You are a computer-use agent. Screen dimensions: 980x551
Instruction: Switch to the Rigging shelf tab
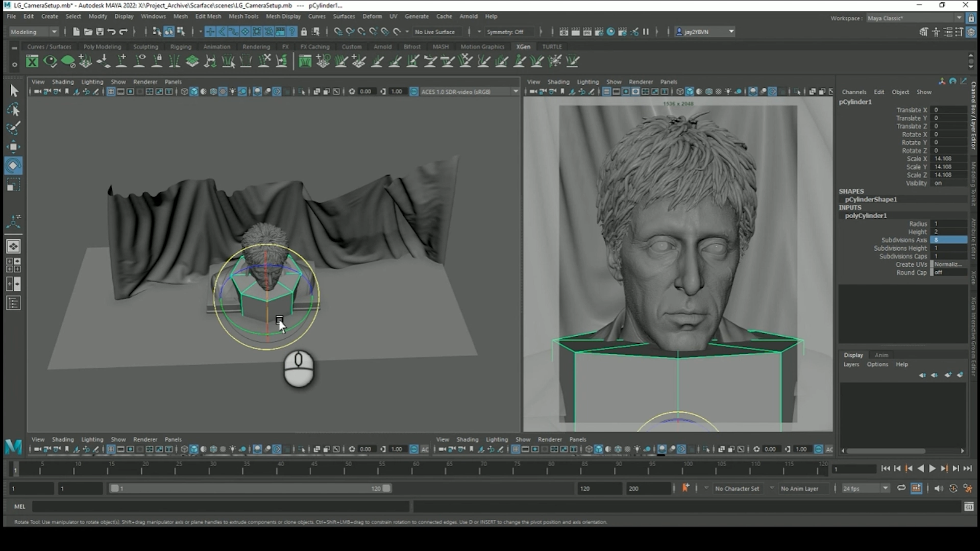[181, 46]
